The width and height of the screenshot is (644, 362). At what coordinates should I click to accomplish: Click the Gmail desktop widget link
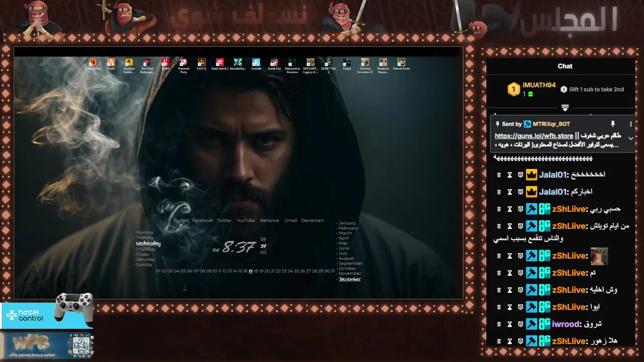click(291, 220)
